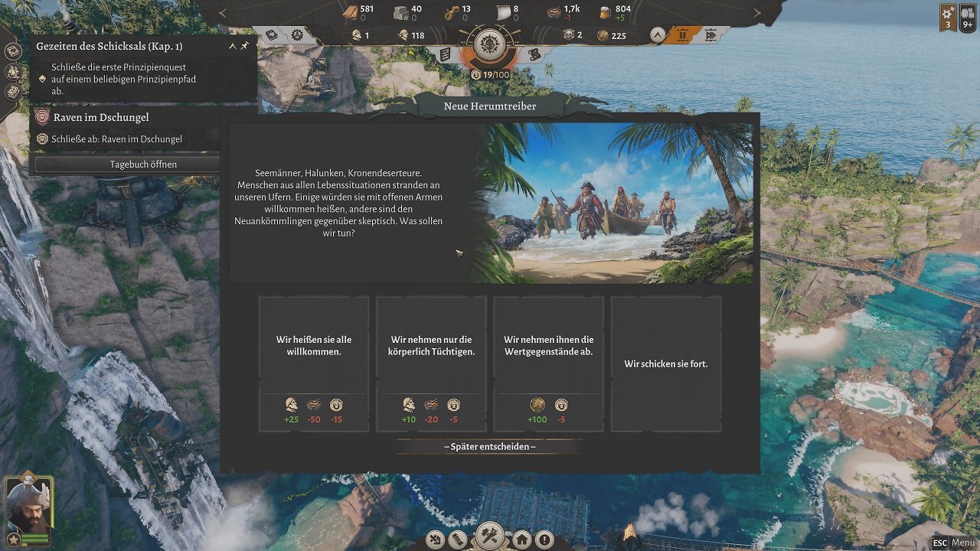Click the pirate captain portrait
Screen dimensions: 980x551
pyautogui.click(x=28, y=507)
